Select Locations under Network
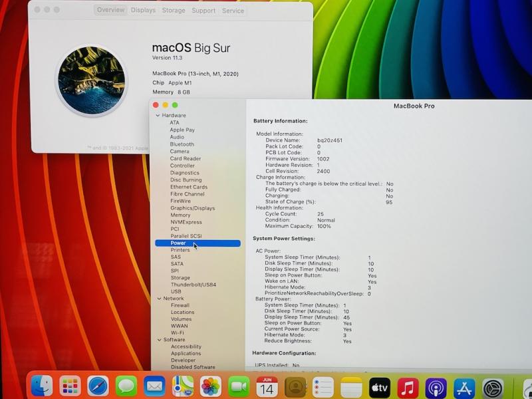 tap(182, 312)
